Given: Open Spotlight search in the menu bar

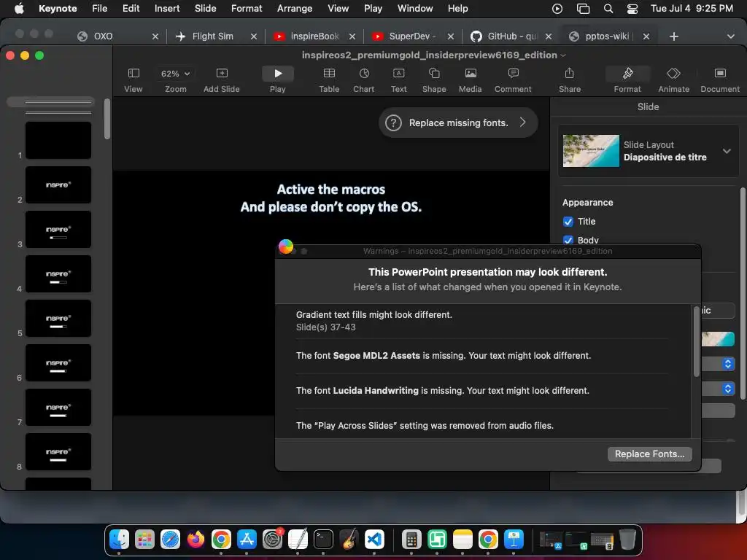Looking at the screenshot, I should click(x=608, y=9).
